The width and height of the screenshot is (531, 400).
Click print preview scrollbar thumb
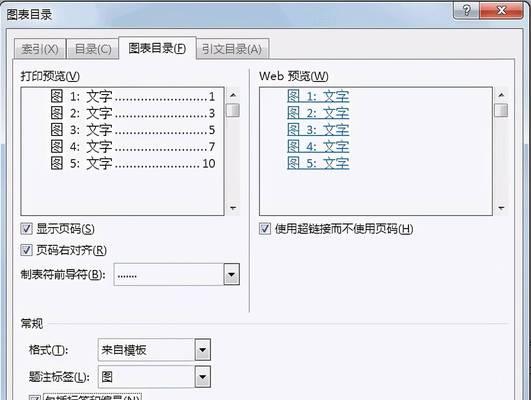click(233, 110)
